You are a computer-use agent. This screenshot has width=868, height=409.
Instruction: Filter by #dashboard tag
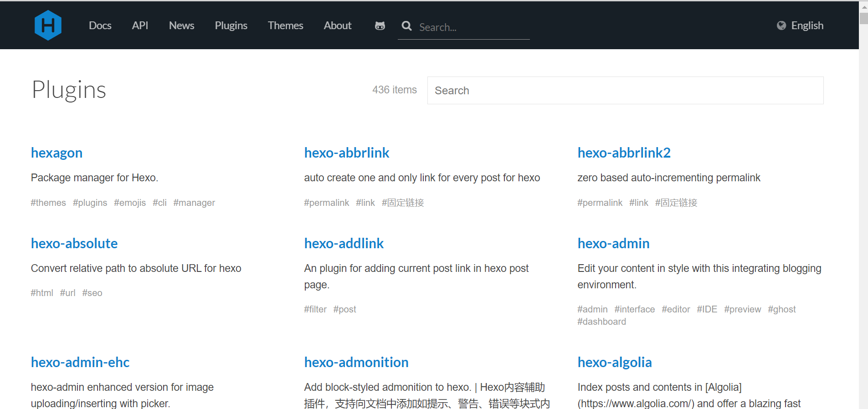pos(601,322)
